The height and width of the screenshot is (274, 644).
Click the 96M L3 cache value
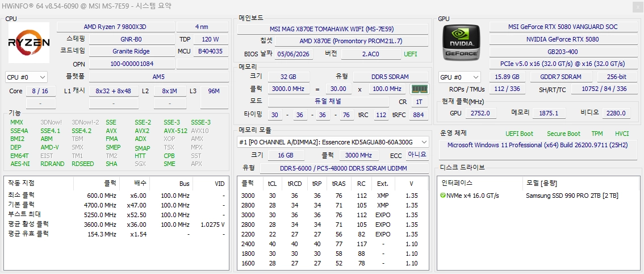tap(214, 97)
